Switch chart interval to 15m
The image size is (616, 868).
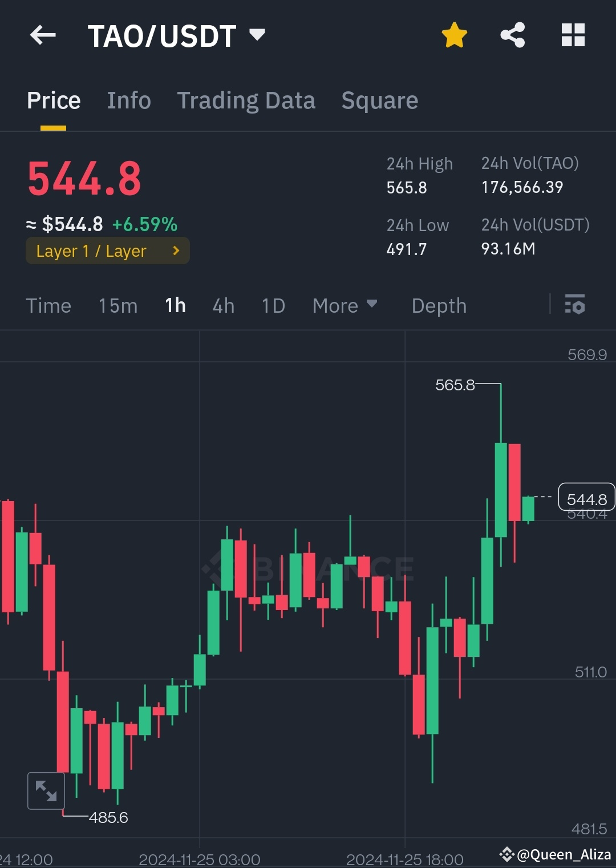(x=117, y=305)
